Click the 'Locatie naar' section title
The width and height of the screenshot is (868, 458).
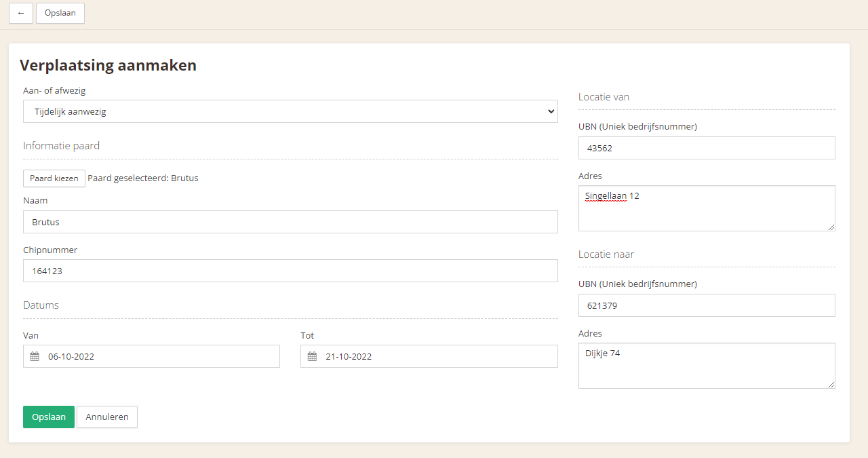pyautogui.click(x=606, y=254)
